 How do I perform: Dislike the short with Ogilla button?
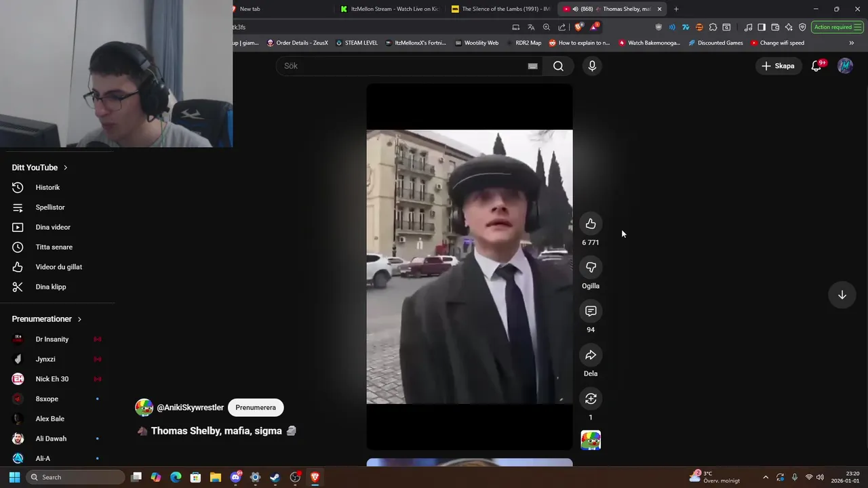click(x=591, y=268)
